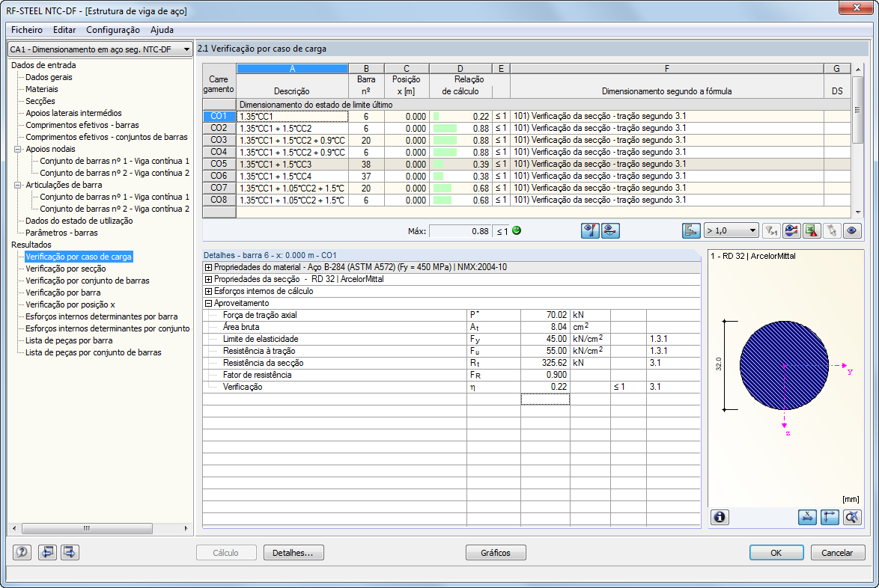The width and height of the screenshot is (879, 588).
Task: Toggle result diagrams view icon beside Máx
Action: point(590,230)
